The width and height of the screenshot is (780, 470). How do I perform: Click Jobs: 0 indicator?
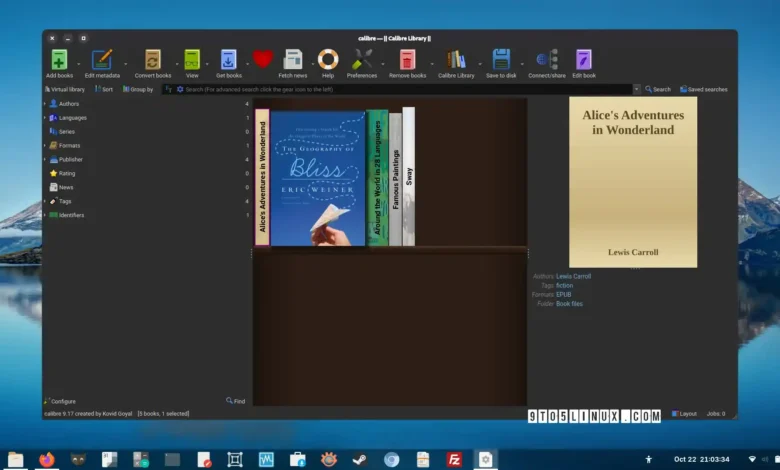pos(716,414)
